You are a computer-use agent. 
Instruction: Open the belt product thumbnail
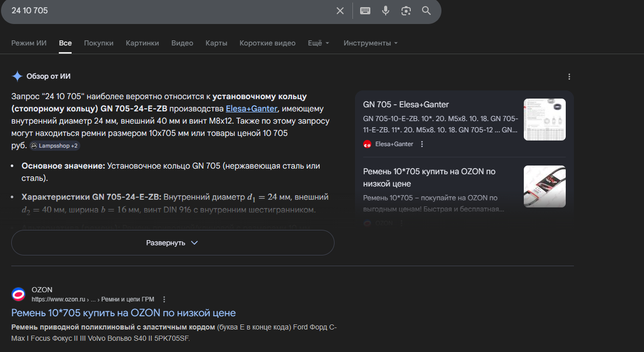point(544,186)
